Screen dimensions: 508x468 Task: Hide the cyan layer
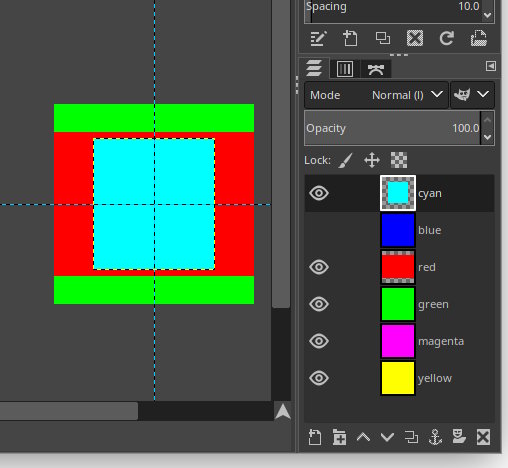click(319, 193)
